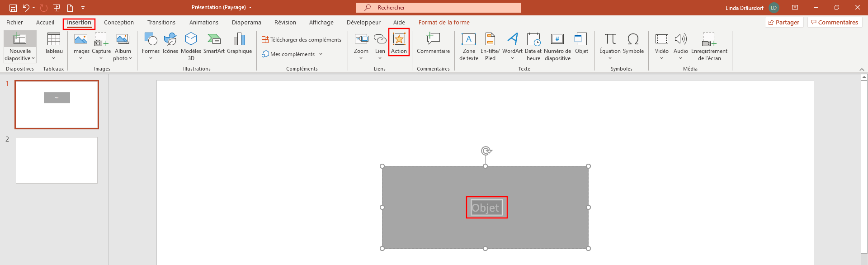This screenshot has width=868, height=265.
Task: Select slide 1 thumbnail
Action: pyautogui.click(x=57, y=104)
